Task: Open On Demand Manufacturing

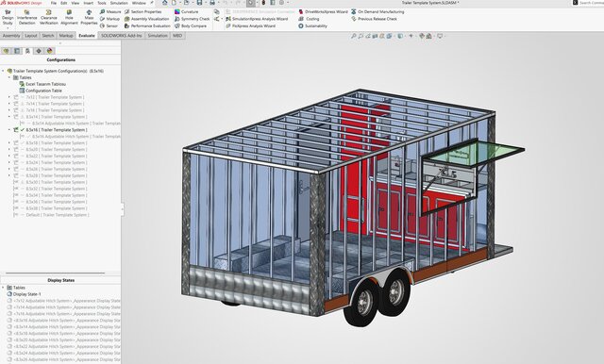Action: click(377, 12)
